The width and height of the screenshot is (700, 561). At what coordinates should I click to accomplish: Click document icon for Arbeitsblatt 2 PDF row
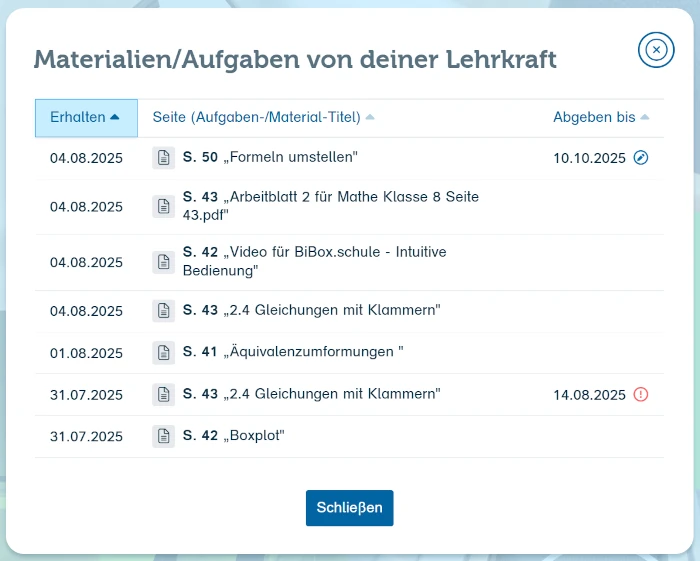pos(164,207)
